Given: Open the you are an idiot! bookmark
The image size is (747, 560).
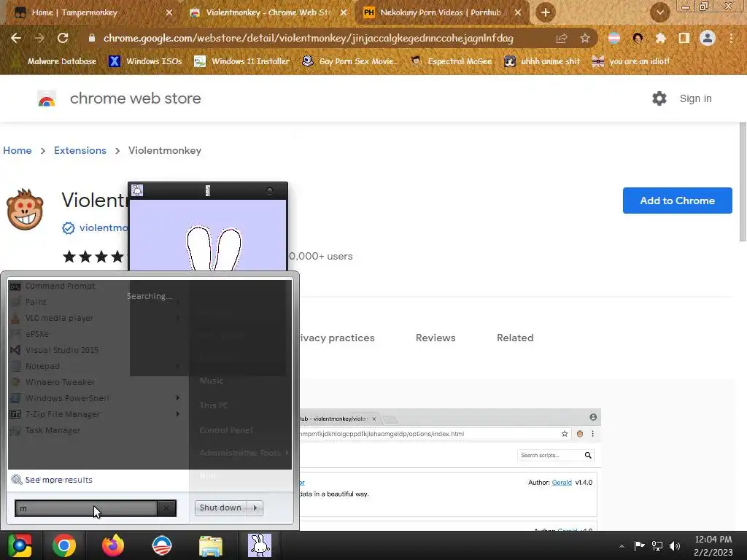Looking at the screenshot, I should 631,61.
